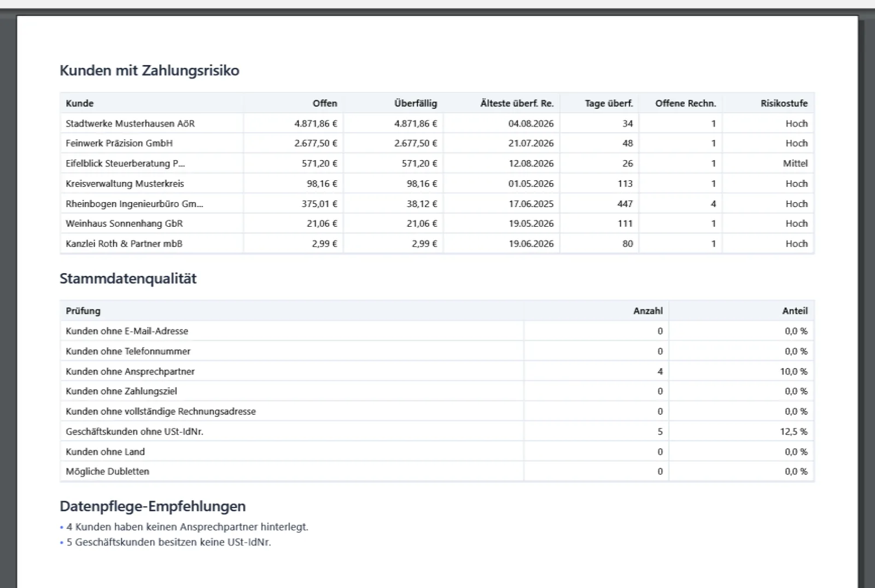
Task: Select the open amount '375,01 €'
Action: (319, 204)
